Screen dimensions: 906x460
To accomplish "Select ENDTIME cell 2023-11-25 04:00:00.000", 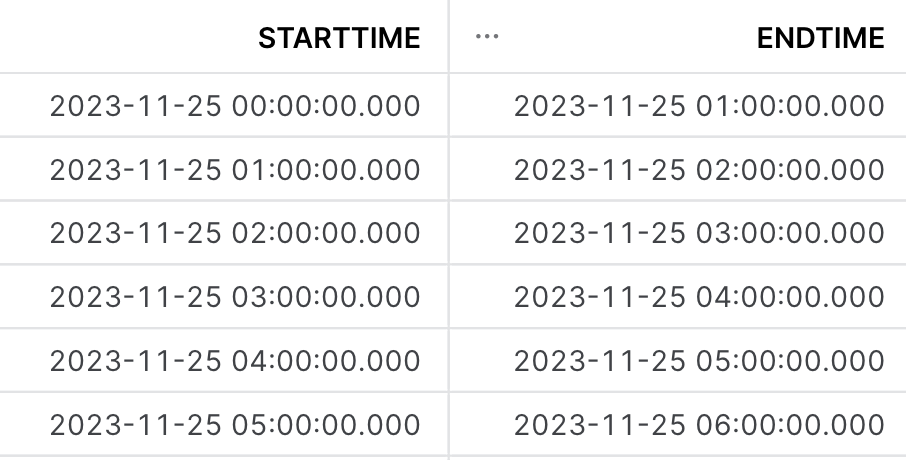I will 678,296.
